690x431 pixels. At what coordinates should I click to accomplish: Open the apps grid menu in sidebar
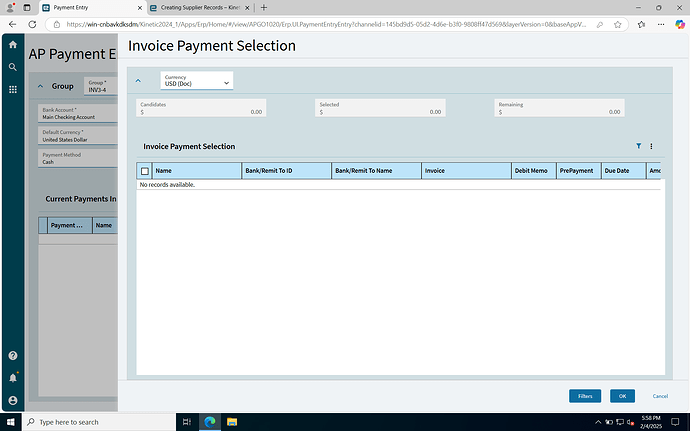click(x=13, y=89)
